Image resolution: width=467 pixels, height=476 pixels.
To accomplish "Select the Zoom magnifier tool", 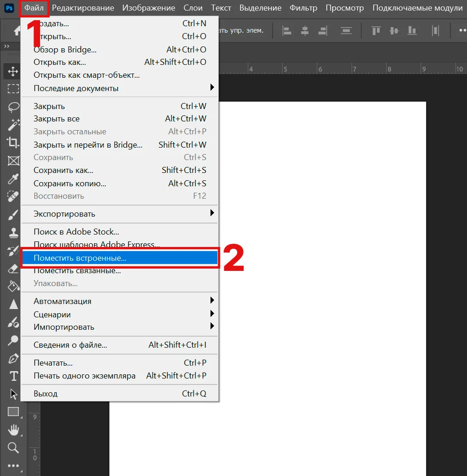I will [13, 447].
